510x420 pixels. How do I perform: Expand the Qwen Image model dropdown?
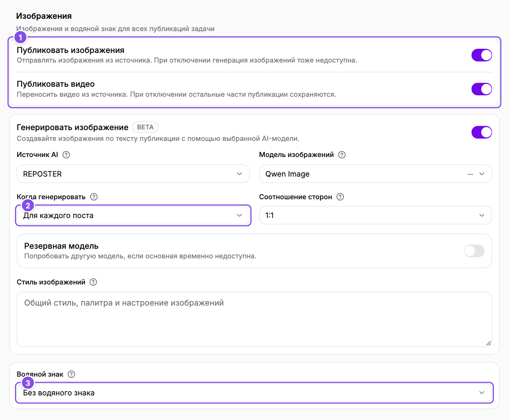pyautogui.click(x=375, y=174)
